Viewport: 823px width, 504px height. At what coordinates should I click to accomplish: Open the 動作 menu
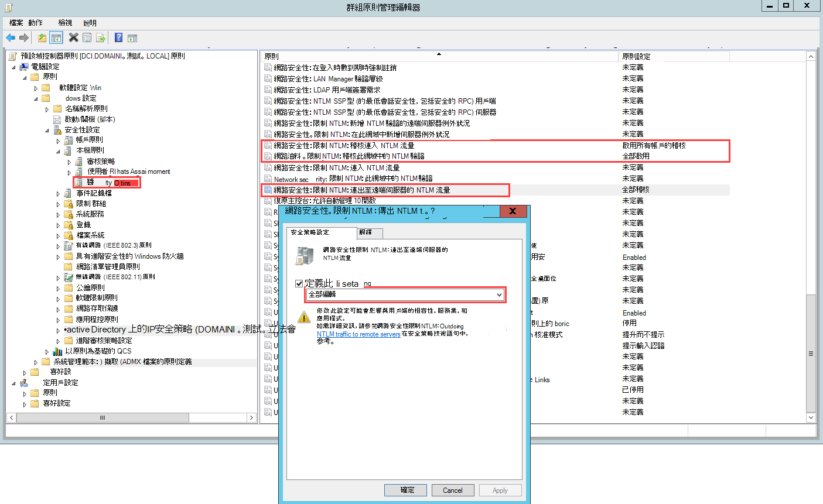(x=36, y=23)
